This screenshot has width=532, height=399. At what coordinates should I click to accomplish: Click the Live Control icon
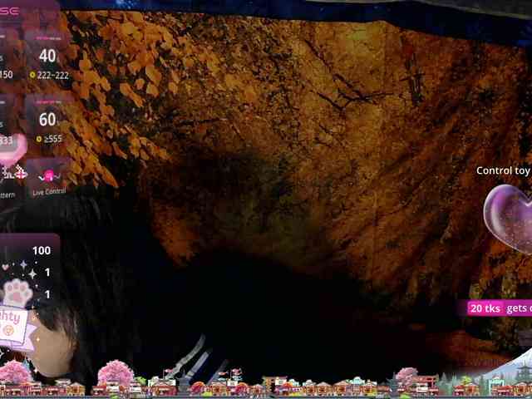click(49, 175)
